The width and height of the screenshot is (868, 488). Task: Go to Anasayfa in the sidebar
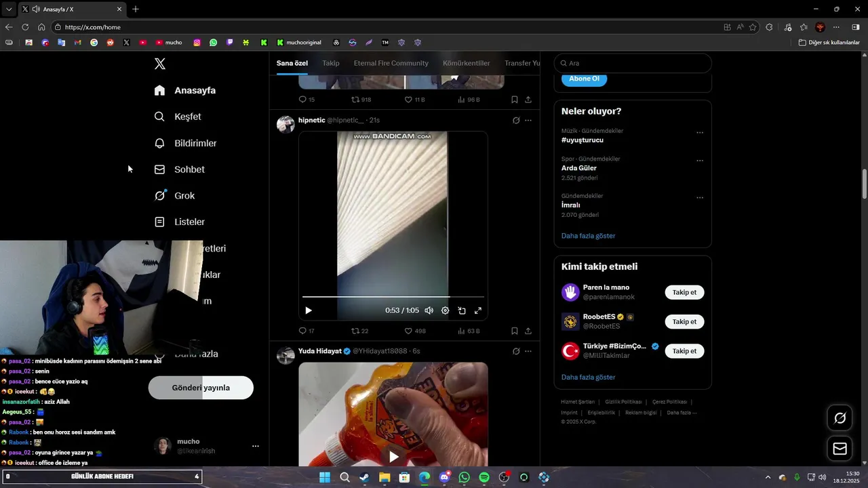185,90
